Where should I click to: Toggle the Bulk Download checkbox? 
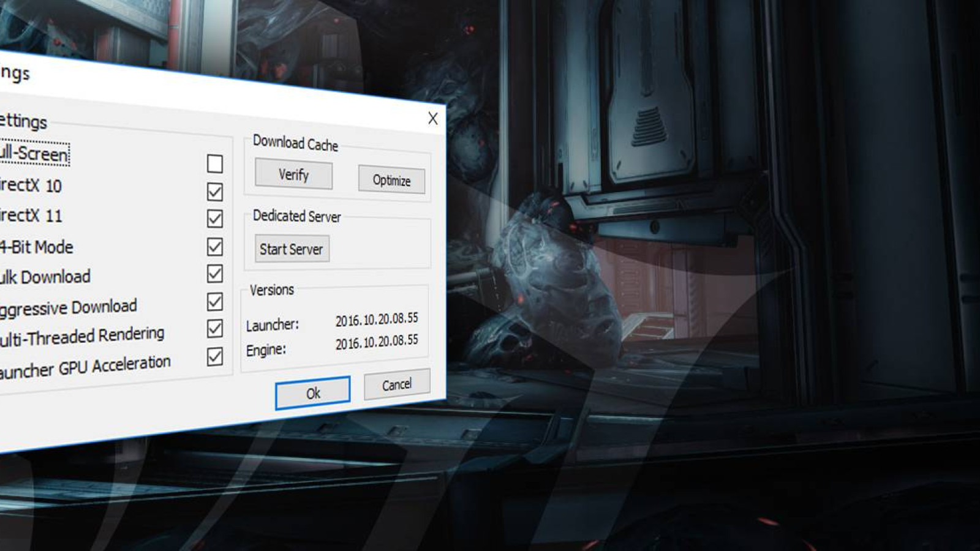(x=215, y=274)
